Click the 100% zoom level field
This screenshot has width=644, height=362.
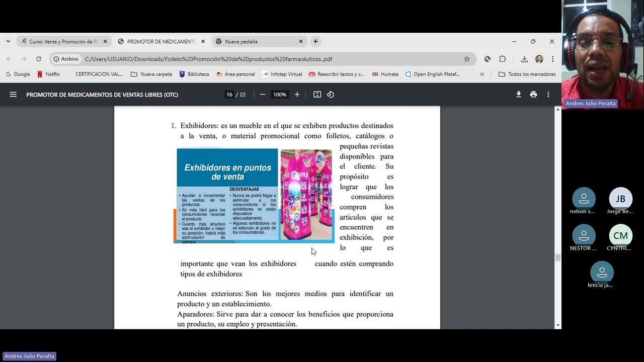point(280,95)
